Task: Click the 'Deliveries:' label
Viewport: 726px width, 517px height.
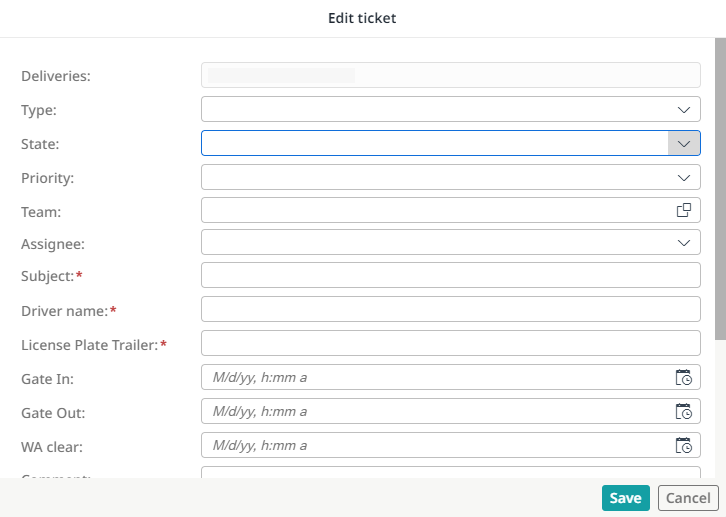Action: 56,76
